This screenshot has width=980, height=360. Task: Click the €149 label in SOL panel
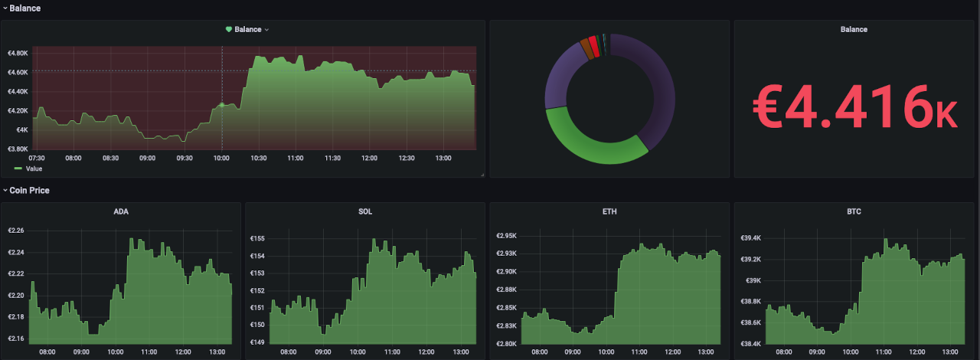(x=257, y=342)
